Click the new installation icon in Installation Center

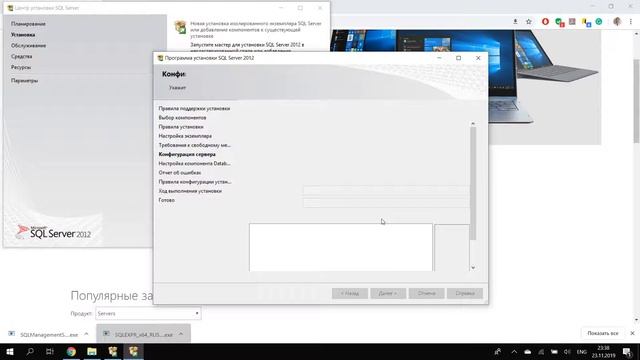point(180,27)
